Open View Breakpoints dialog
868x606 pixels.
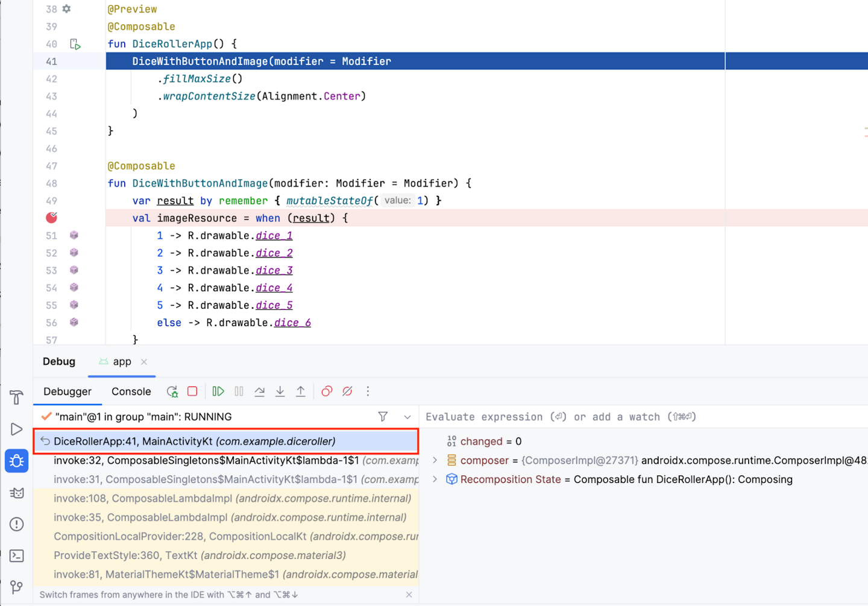click(x=327, y=391)
